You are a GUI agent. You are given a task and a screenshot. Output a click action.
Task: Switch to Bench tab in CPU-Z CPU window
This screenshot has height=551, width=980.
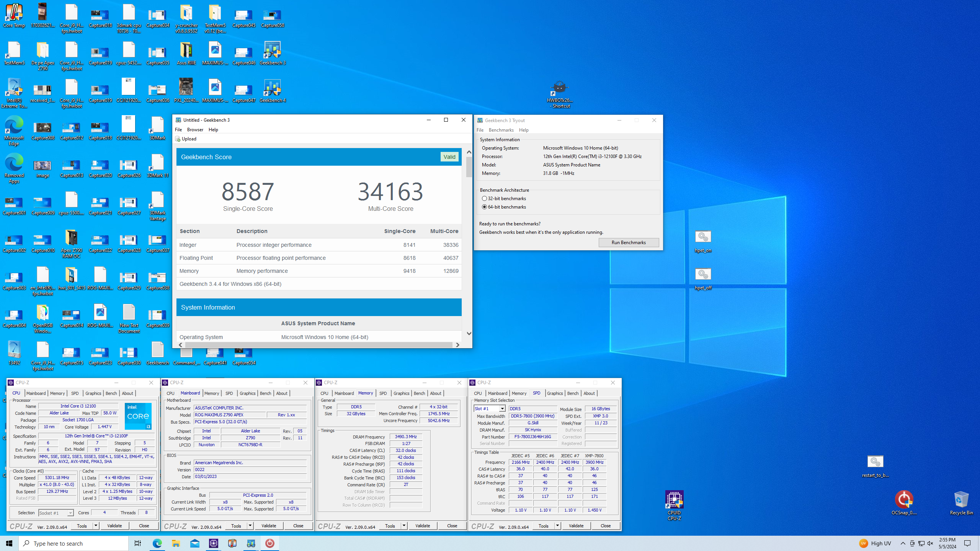click(111, 393)
